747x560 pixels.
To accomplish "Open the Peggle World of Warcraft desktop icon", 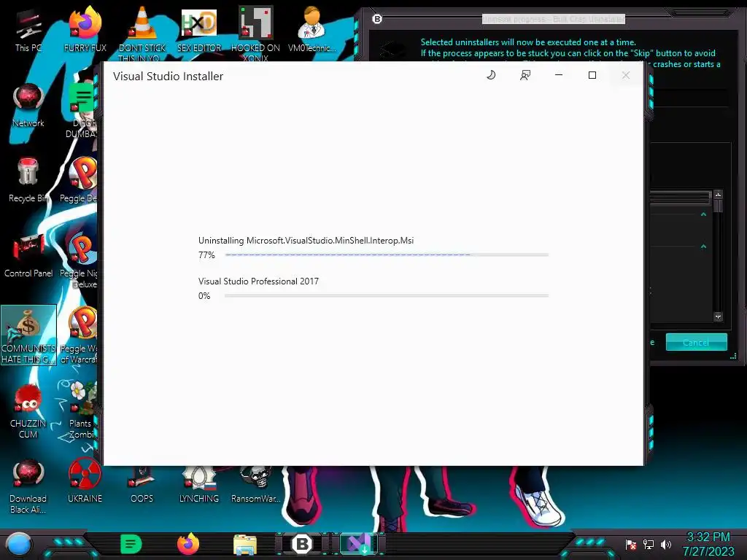I will (80, 335).
